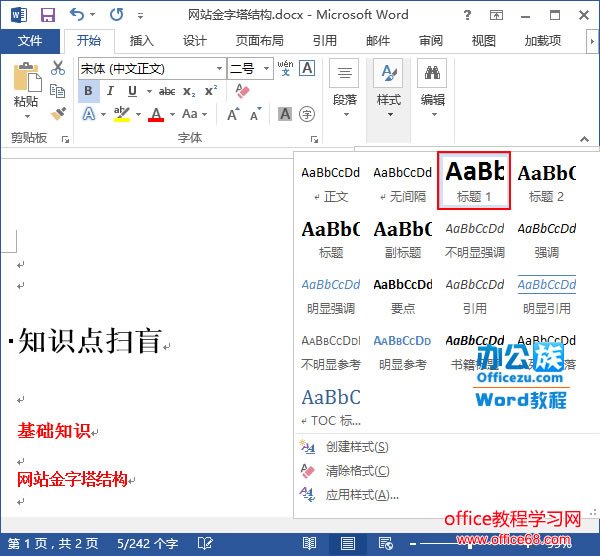The image size is (600, 556).
Task: Expand the font color dropdown arrow
Action: (173, 114)
